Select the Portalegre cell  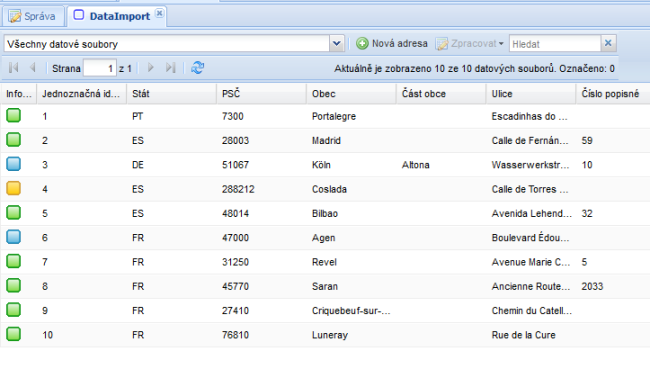pyautogui.click(x=334, y=117)
